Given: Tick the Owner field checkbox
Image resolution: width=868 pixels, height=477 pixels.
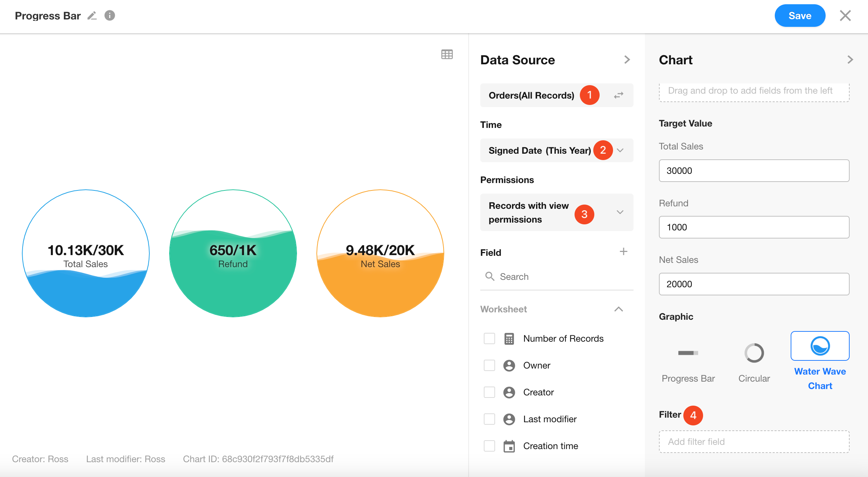Looking at the screenshot, I should point(489,365).
